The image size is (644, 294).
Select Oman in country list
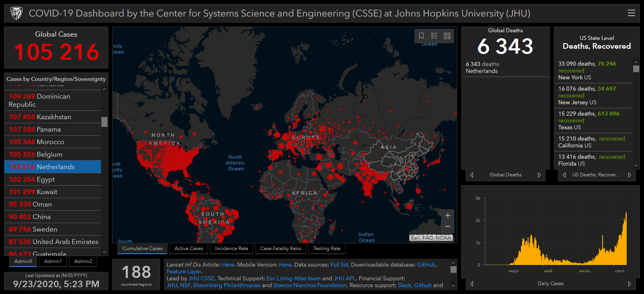pyautogui.click(x=53, y=204)
